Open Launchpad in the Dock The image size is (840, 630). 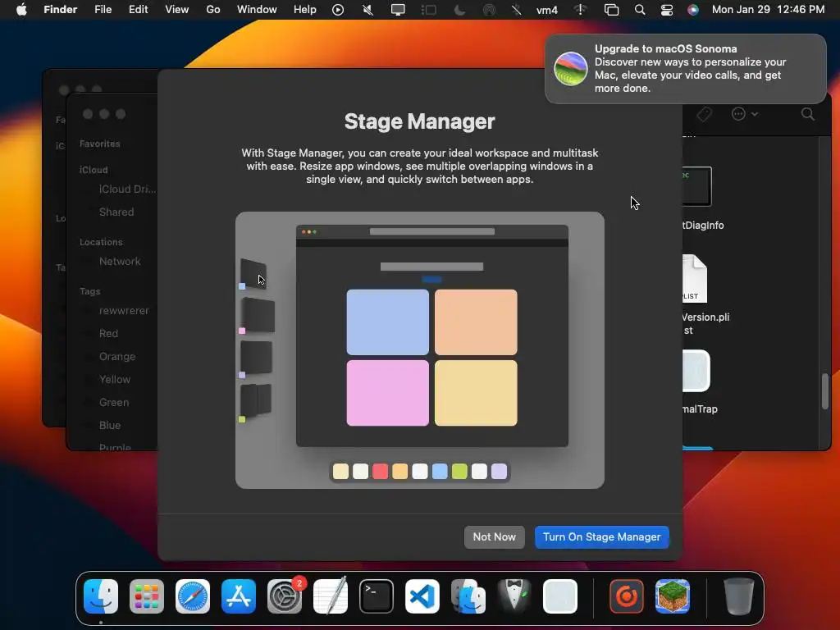(x=147, y=596)
